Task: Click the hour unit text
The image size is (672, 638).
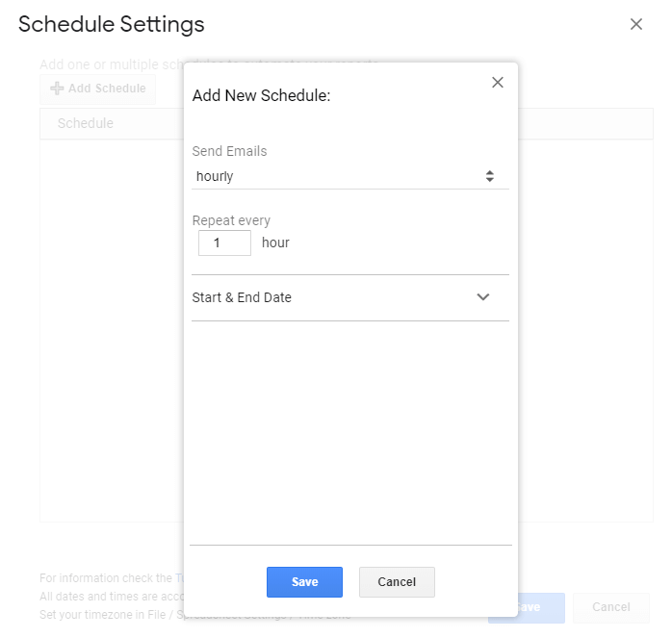Action: tap(275, 242)
